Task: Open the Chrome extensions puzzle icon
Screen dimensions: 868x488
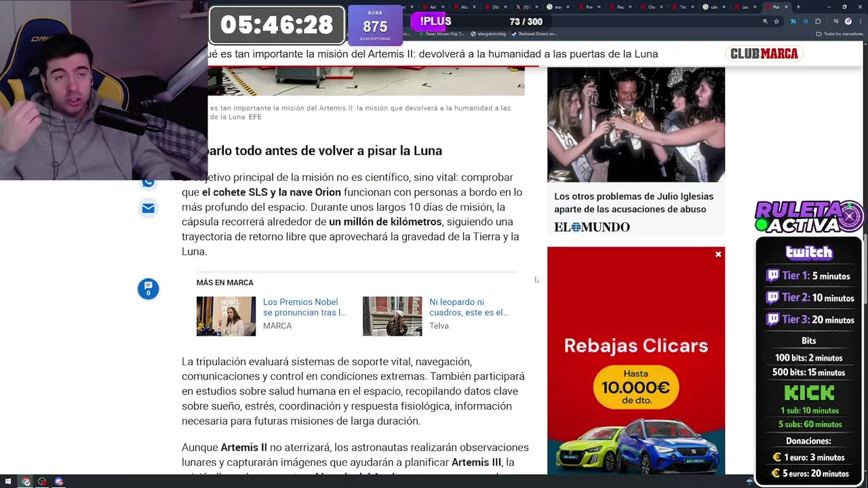Action: click(x=818, y=22)
